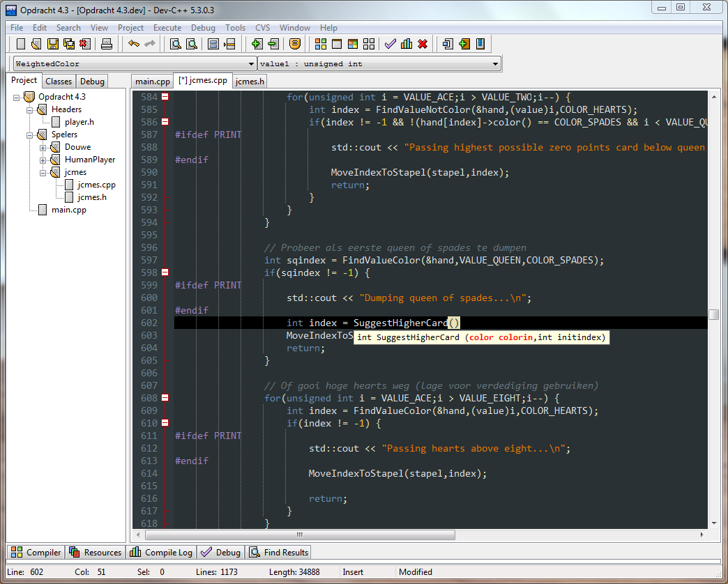The height and width of the screenshot is (584, 728).
Task: Show the Compile Log panel
Action: (x=161, y=552)
